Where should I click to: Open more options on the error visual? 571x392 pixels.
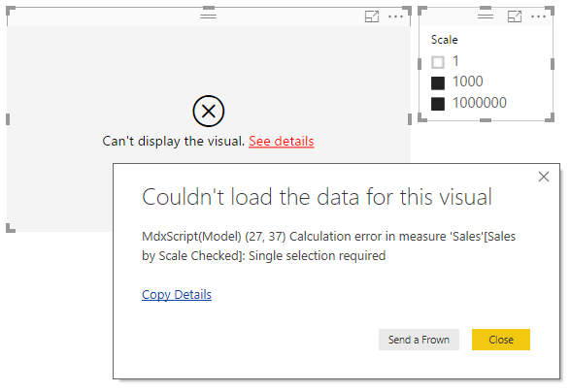pyautogui.click(x=395, y=16)
